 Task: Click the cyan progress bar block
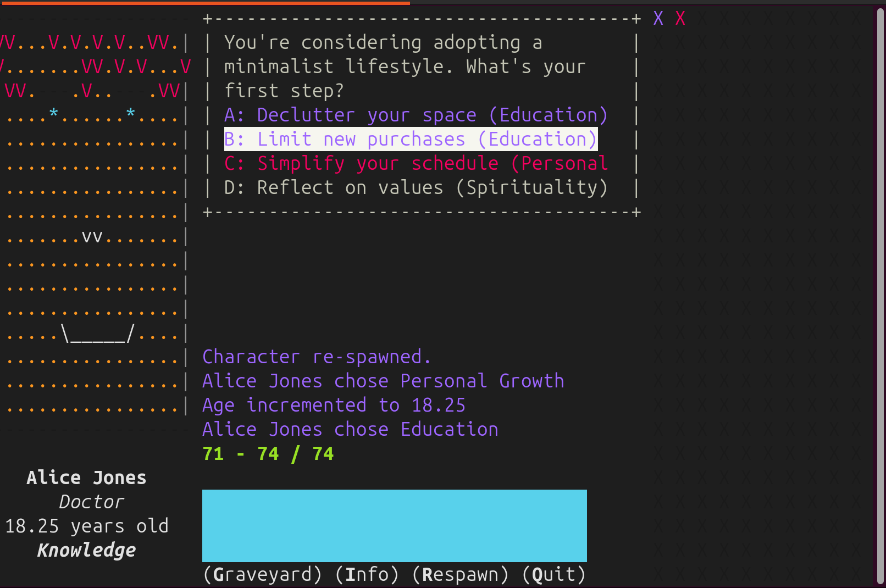click(x=395, y=526)
